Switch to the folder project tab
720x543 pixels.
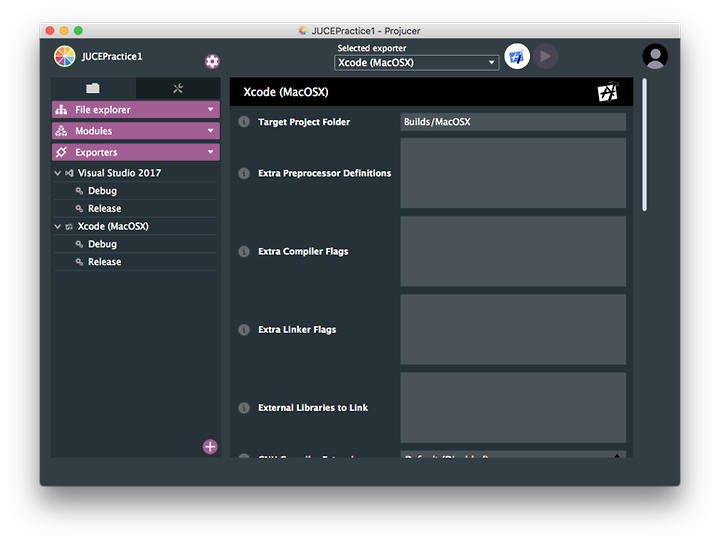(x=93, y=88)
